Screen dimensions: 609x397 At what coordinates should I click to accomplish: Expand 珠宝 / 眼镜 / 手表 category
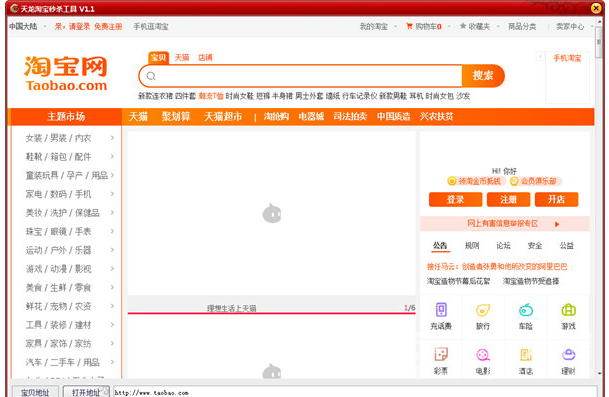click(x=112, y=231)
